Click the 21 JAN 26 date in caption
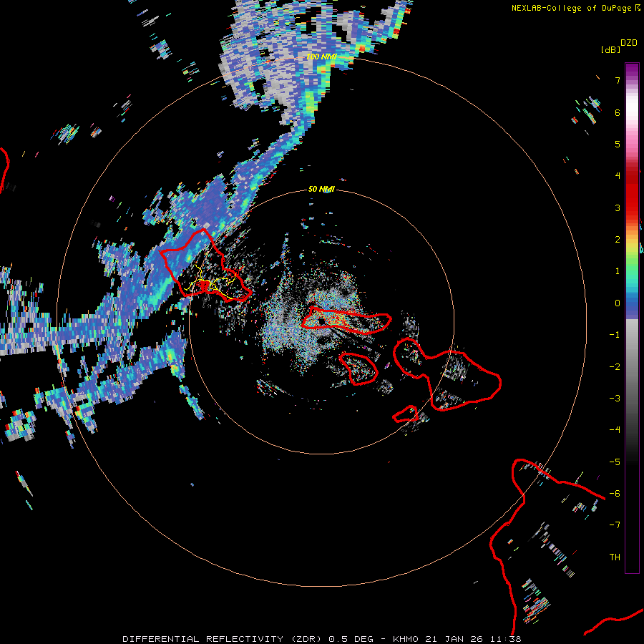The height and width of the screenshot is (644, 644). pyautogui.click(x=454, y=639)
